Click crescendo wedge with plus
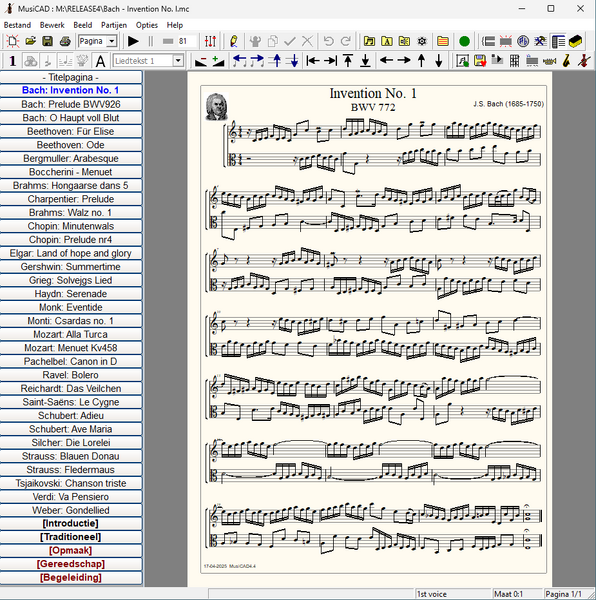Viewport: 596px width, 600px height. point(218,60)
